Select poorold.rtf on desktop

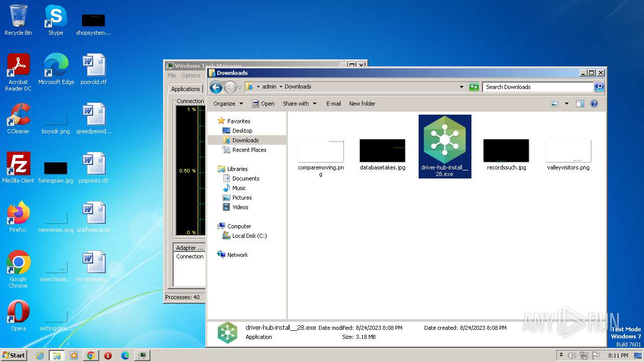click(94, 69)
